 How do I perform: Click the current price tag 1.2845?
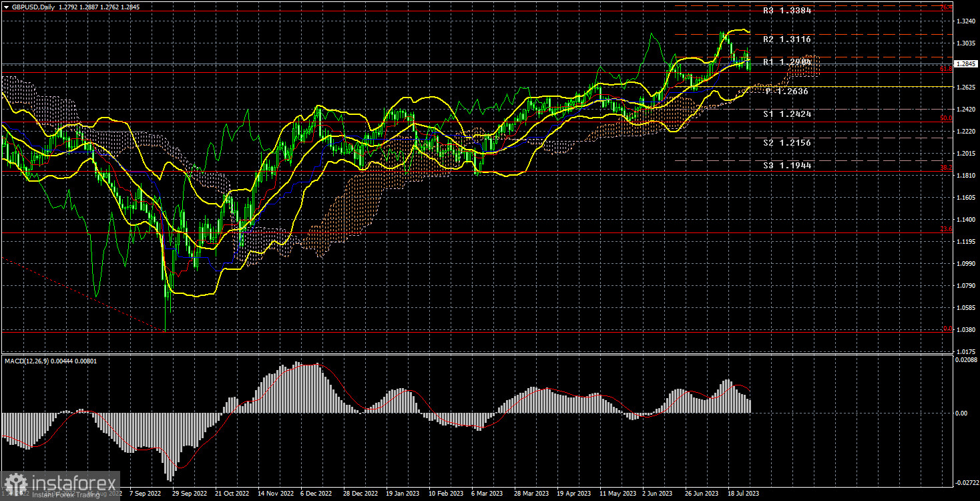tap(966, 64)
